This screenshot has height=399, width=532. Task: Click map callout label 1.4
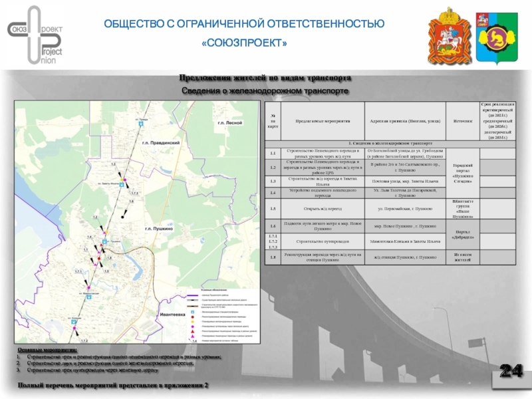click(89, 237)
